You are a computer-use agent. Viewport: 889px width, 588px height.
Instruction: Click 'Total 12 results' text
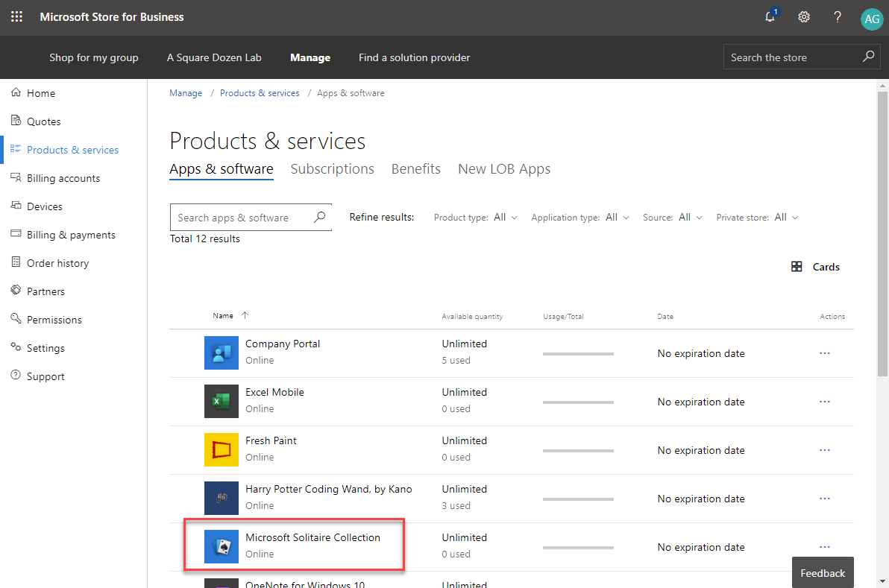[204, 238]
